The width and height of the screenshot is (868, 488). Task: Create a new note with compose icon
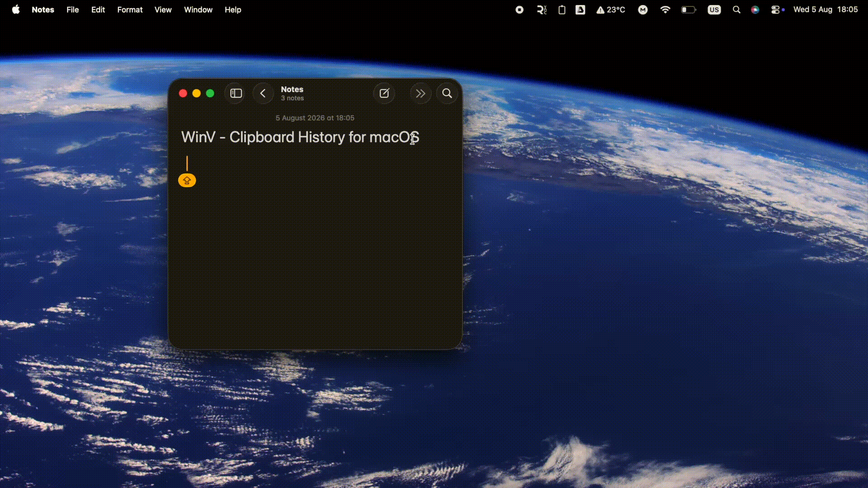(x=384, y=94)
